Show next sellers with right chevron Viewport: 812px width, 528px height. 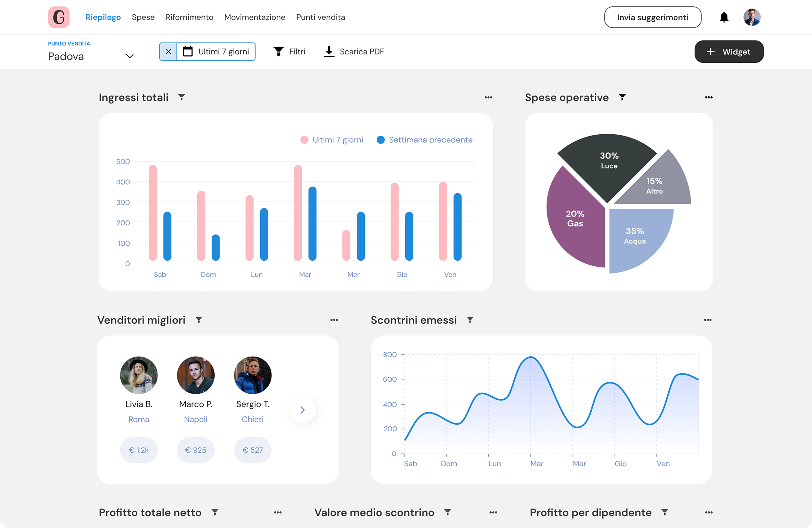[302, 410]
